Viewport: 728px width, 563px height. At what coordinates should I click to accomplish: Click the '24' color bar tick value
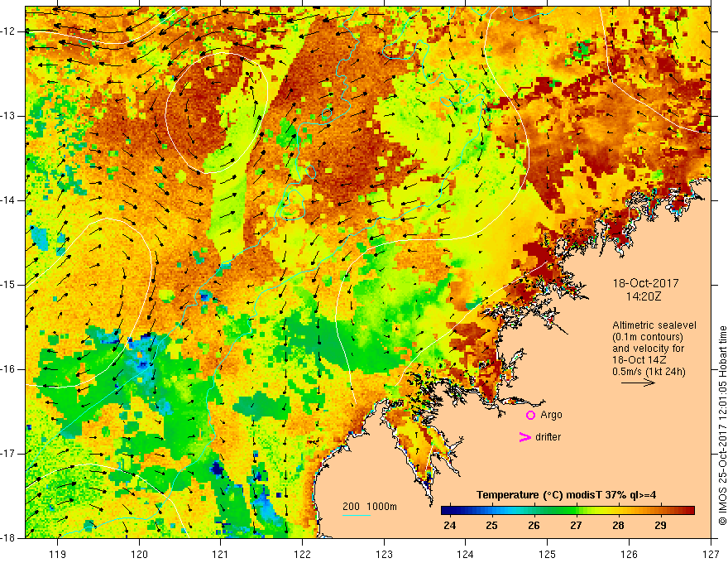(449, 526)
